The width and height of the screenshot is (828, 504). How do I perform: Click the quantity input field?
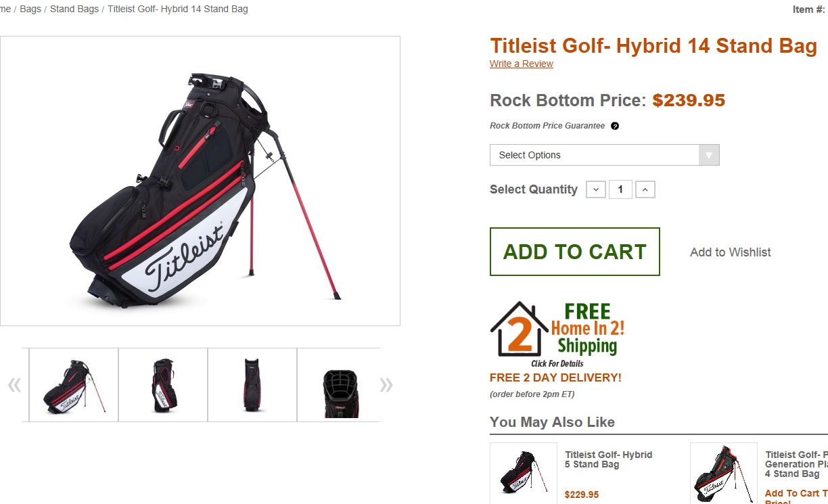pyautogui.click(x=620, y=189)
